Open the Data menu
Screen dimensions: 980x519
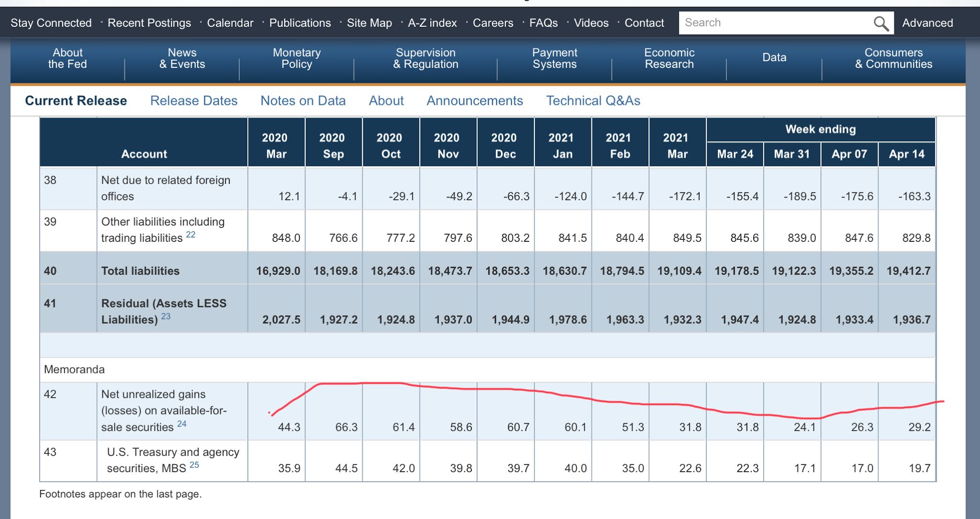pos(774,57)
